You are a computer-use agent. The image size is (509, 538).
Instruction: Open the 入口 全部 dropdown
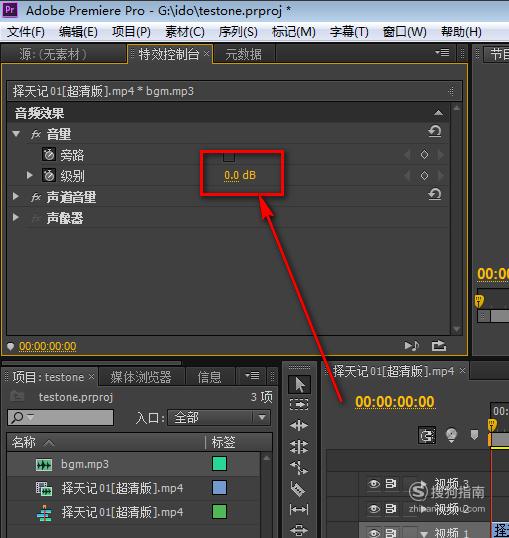[x=219, y=418]
